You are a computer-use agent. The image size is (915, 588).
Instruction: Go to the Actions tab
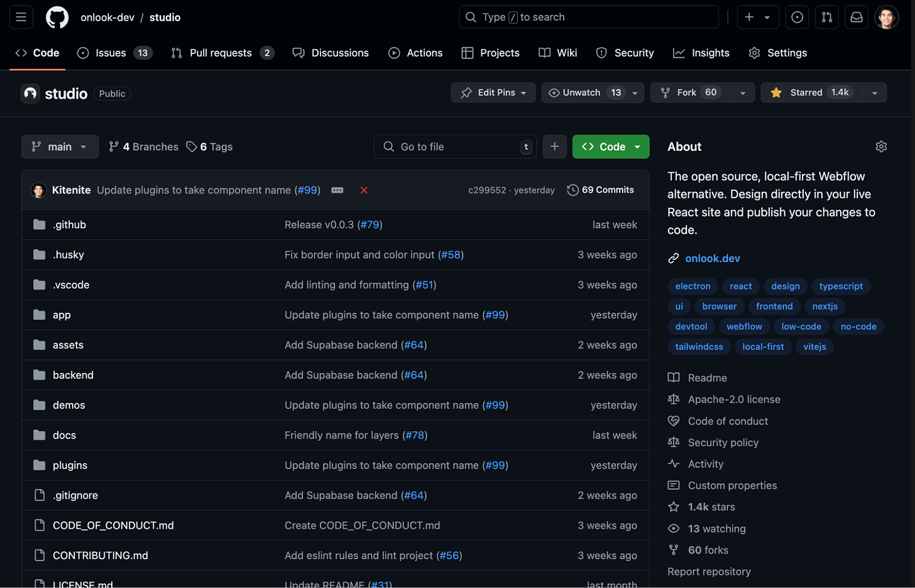pos(415,53)
